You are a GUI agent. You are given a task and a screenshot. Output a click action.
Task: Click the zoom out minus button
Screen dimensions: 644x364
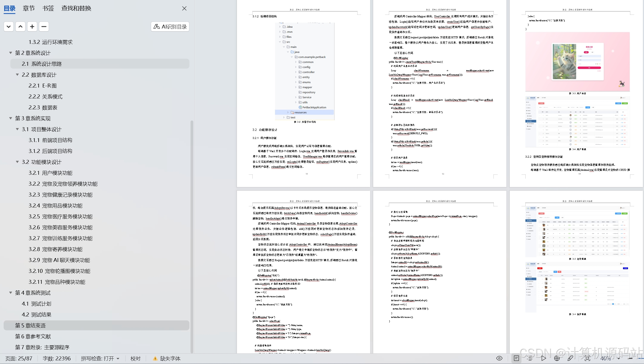(x=631, y=358)
